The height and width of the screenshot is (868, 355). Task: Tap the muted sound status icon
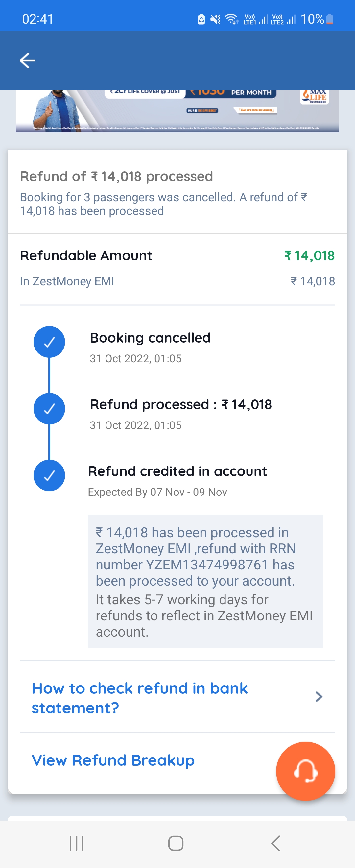[215, 19]
